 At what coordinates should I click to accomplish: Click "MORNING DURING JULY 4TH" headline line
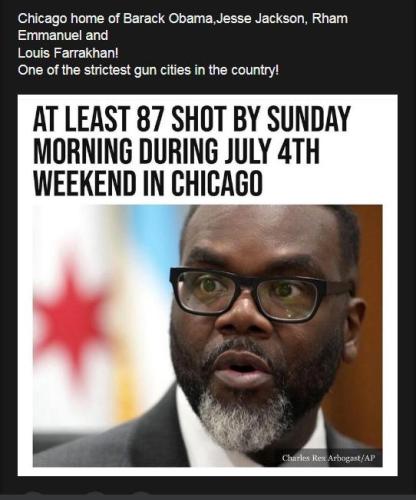176,151
